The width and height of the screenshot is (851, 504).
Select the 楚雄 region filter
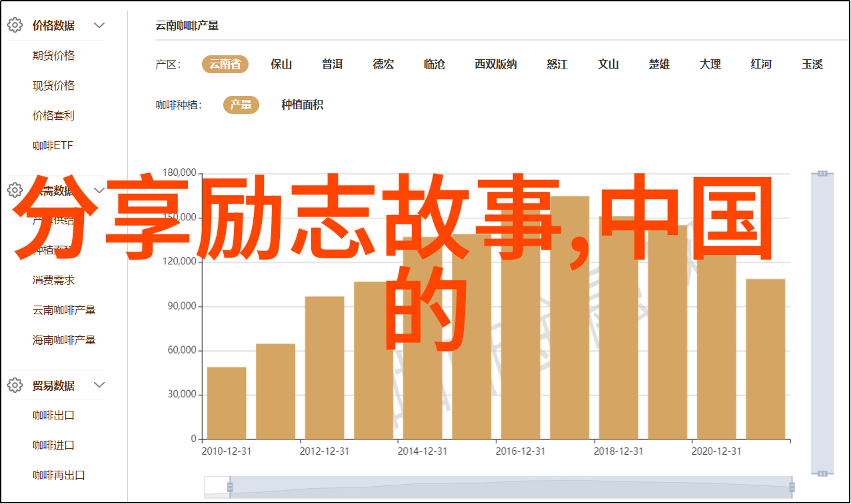660,65
